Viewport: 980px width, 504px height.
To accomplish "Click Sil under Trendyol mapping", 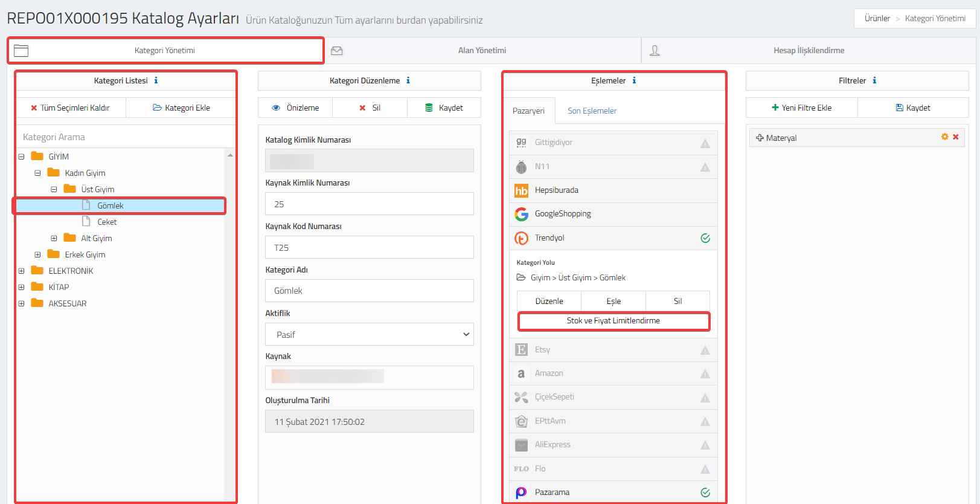I will (677, 301).
